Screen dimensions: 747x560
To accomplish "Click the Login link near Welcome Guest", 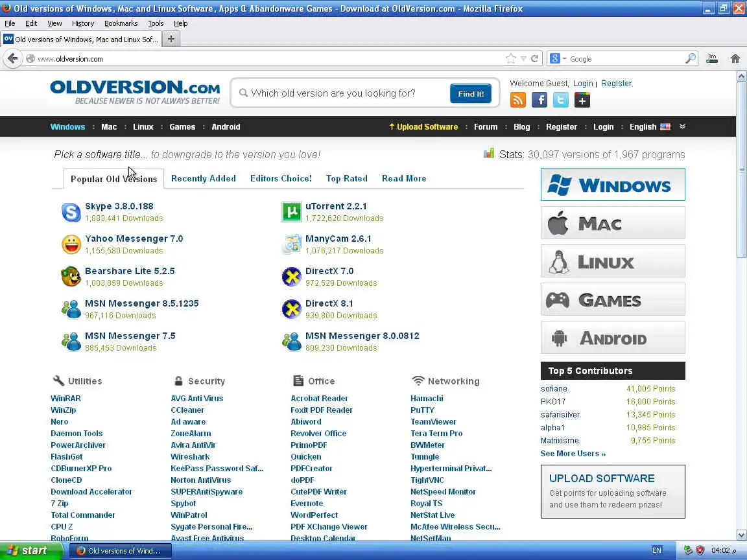I will point(583,84).
